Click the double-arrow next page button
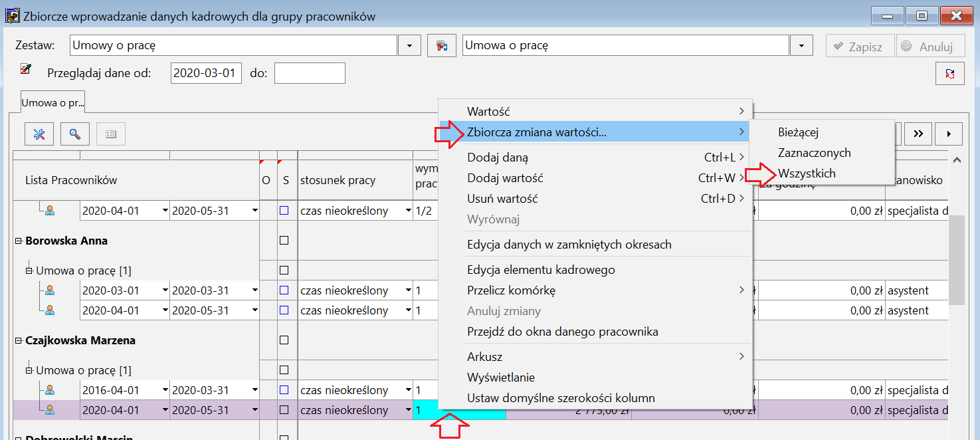980x440 pixels. pyautogui.click(x=918, y=134)
